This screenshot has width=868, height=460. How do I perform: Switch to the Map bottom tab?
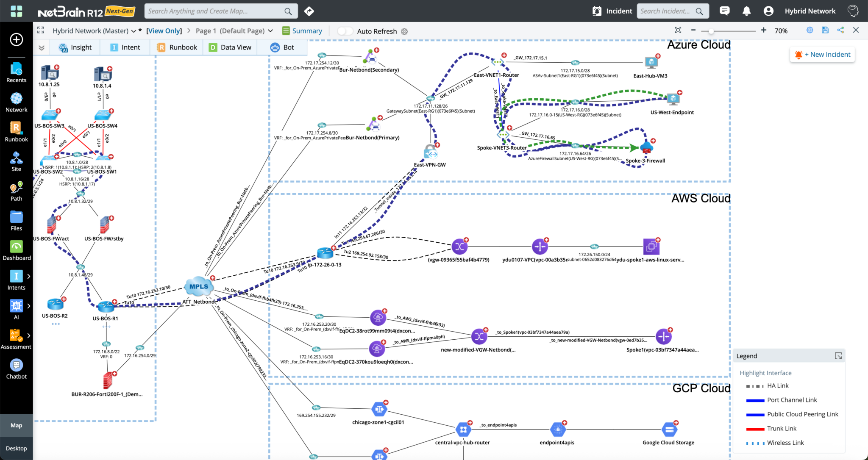point(16,425)
